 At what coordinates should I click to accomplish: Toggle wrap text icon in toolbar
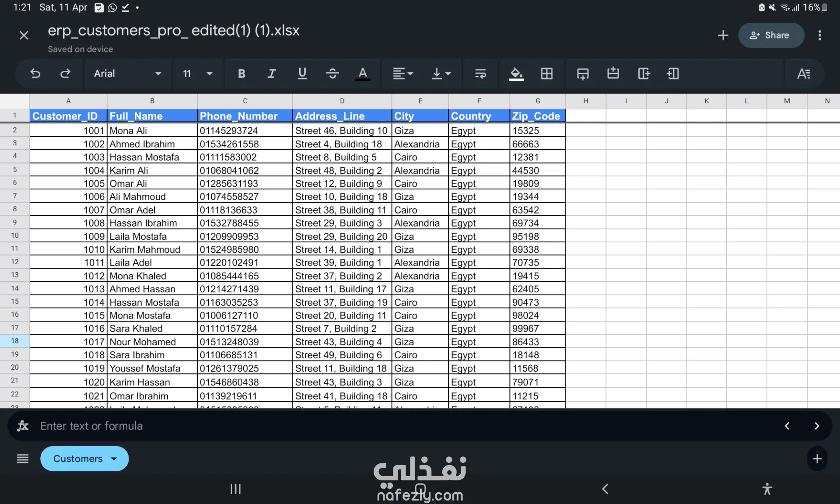[x=480, y=73]
